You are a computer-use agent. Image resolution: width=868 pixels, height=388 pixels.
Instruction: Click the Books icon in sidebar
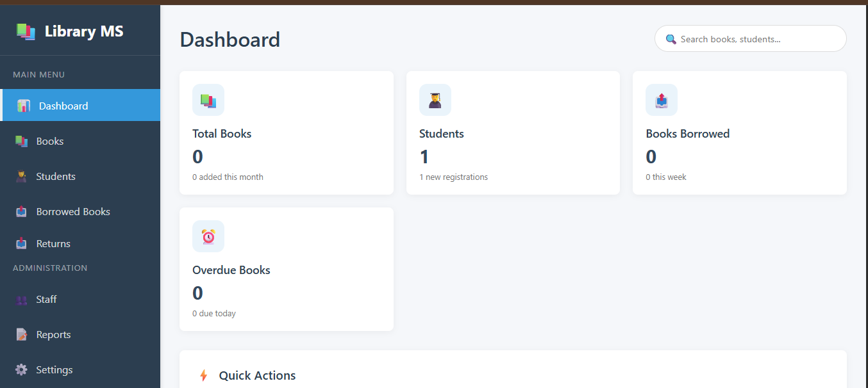[x=22, y=141]
